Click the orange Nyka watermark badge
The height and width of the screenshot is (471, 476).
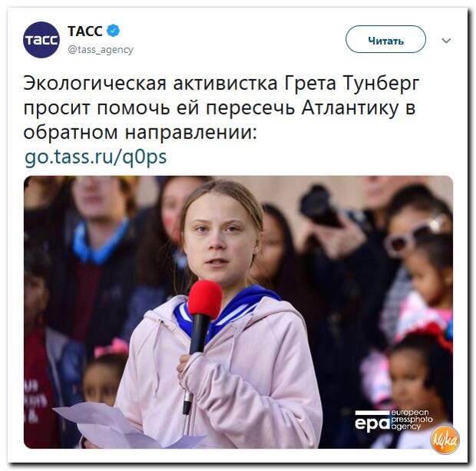(x=445, y=439)
